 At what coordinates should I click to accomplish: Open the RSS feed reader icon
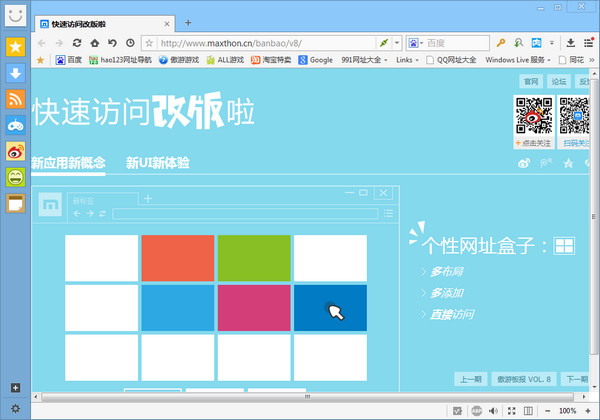pyautogui.click(x=15, y=99)
